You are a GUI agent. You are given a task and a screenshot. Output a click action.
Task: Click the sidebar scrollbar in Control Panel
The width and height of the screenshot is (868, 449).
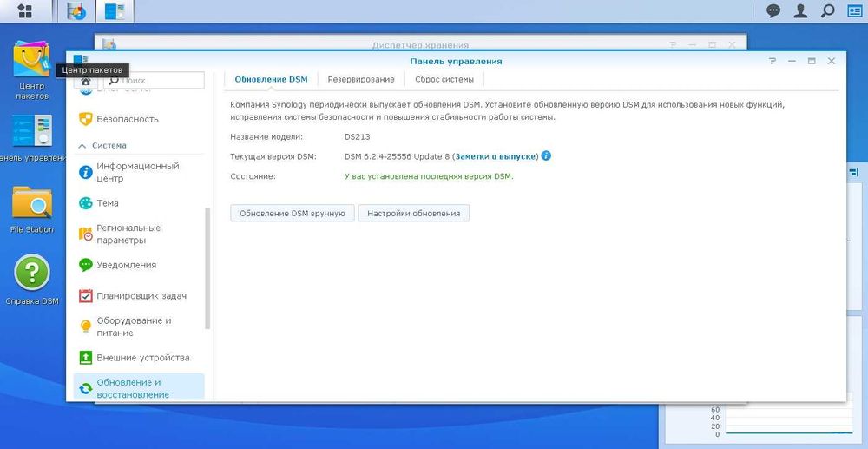coord(207,268)
